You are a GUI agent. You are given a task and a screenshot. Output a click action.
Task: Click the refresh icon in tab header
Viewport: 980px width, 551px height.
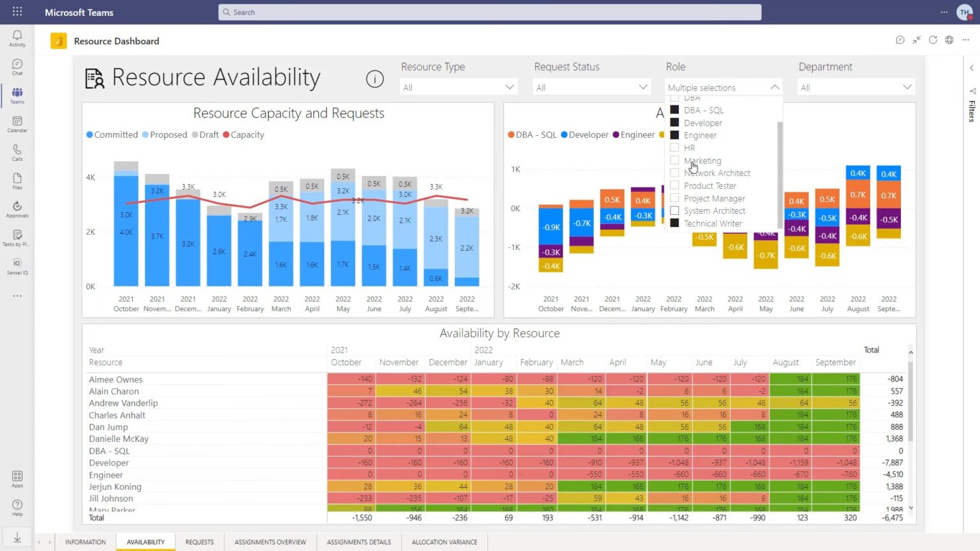click(933, 40)
